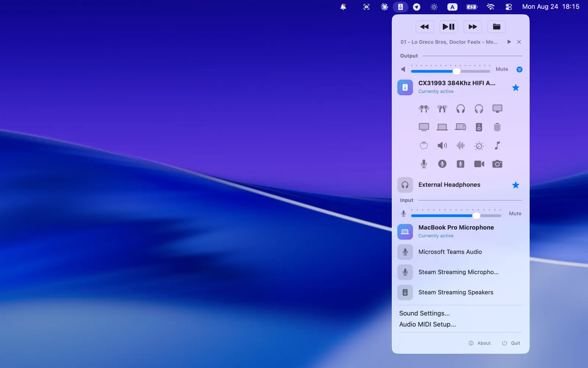Choose the AirPods icon in the grid
588x368 pixels.
[x=424, y=109]
